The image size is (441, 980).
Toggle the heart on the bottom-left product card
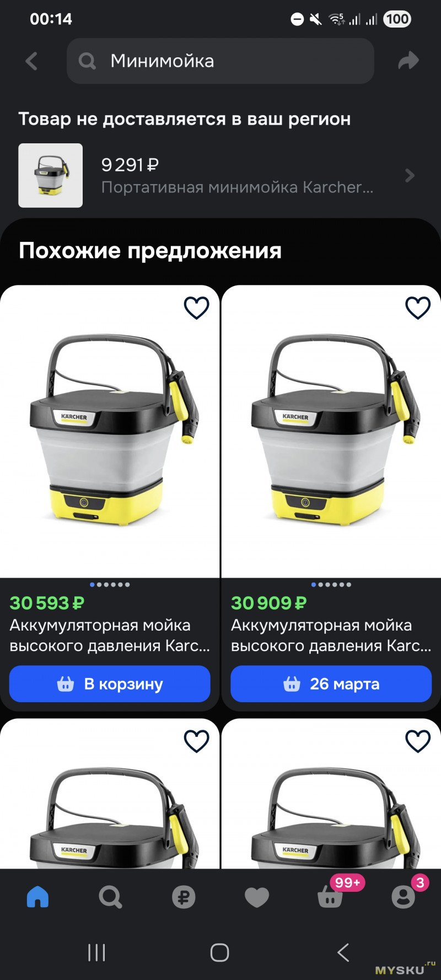[196, 741]
